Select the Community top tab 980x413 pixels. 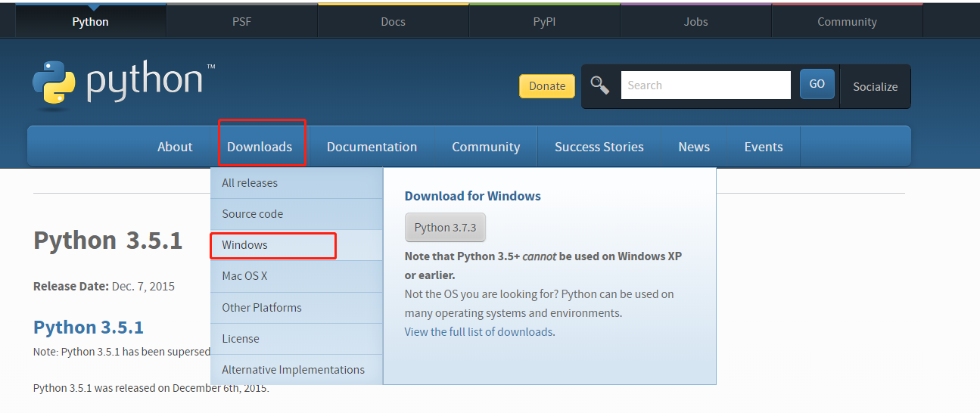(x=847, y=21)
